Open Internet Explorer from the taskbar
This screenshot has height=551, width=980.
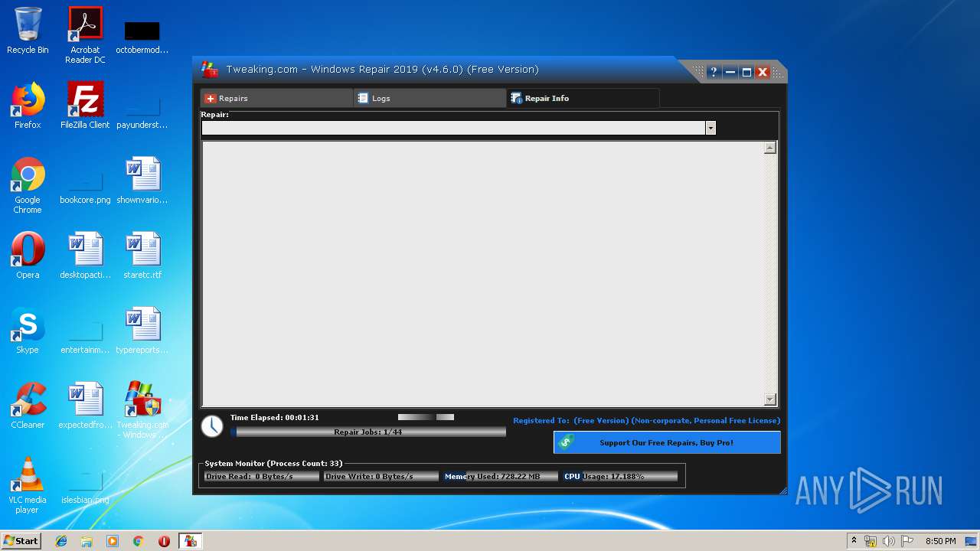[x=61, y=541]
